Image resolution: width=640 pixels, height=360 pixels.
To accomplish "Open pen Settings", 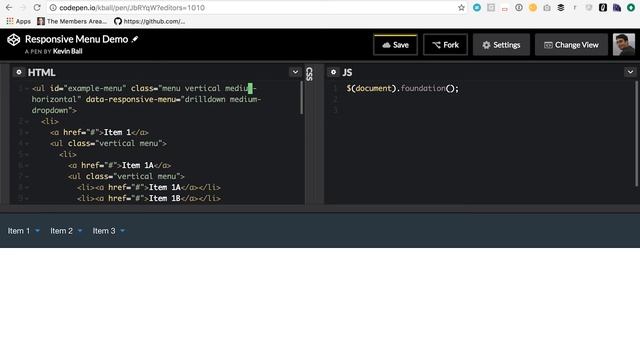I will pos(501,45).
